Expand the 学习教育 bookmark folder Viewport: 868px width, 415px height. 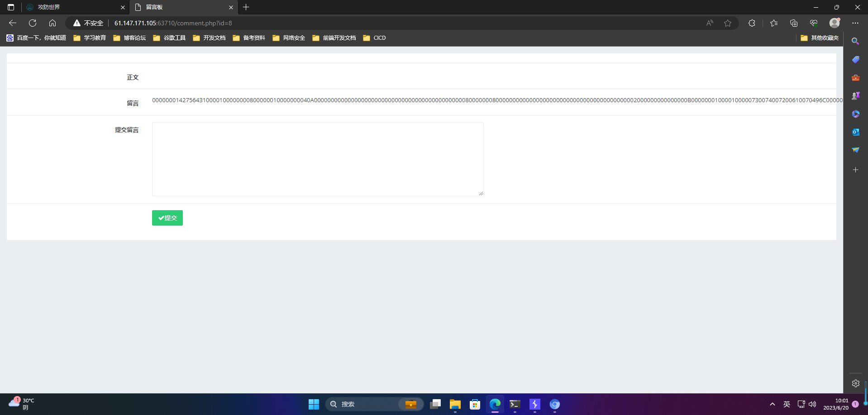coord(90,38)
